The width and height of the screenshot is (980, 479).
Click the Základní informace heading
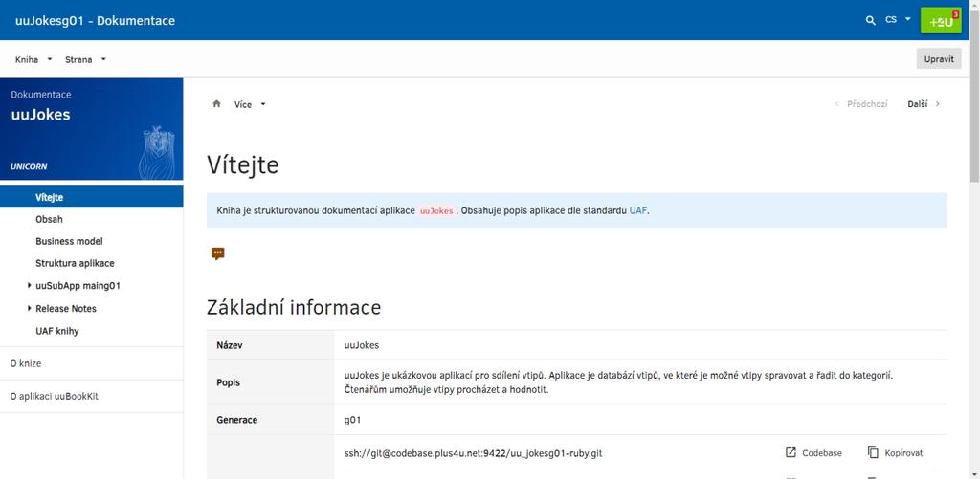(294, 308)
